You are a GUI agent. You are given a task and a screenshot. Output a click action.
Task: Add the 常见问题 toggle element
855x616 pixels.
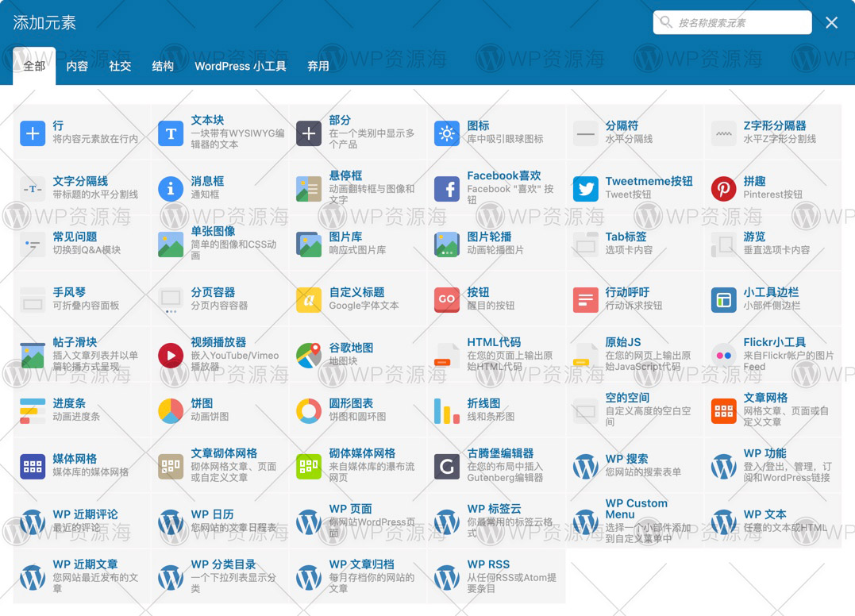(82, 244)
